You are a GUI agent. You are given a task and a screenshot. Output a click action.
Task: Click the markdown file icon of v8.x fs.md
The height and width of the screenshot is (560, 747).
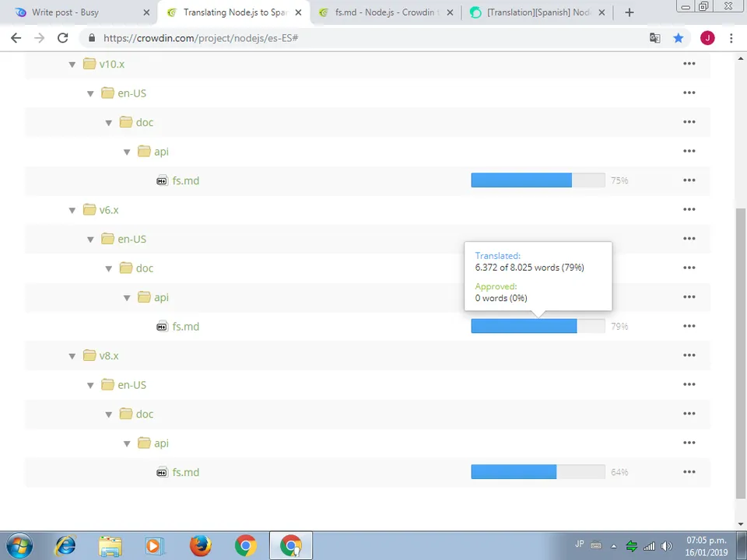(x=162, y=472)
